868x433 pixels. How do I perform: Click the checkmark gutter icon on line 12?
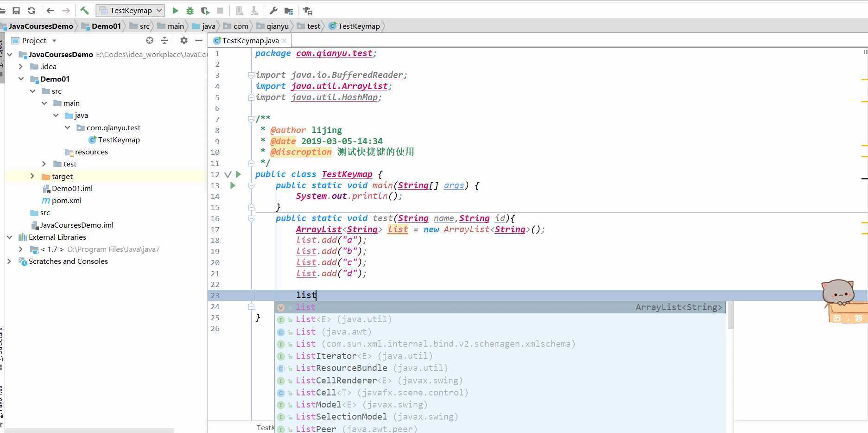point(228,174)
